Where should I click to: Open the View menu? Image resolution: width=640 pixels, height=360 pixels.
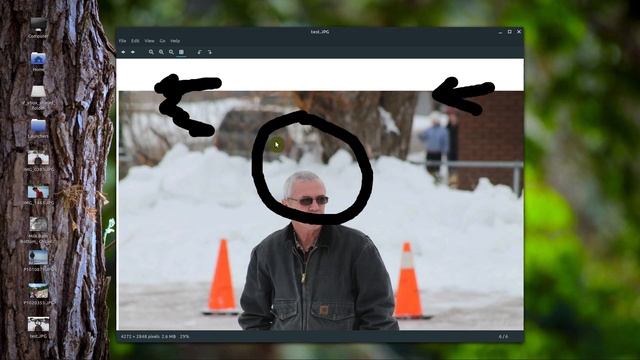(x=149, y=41)
